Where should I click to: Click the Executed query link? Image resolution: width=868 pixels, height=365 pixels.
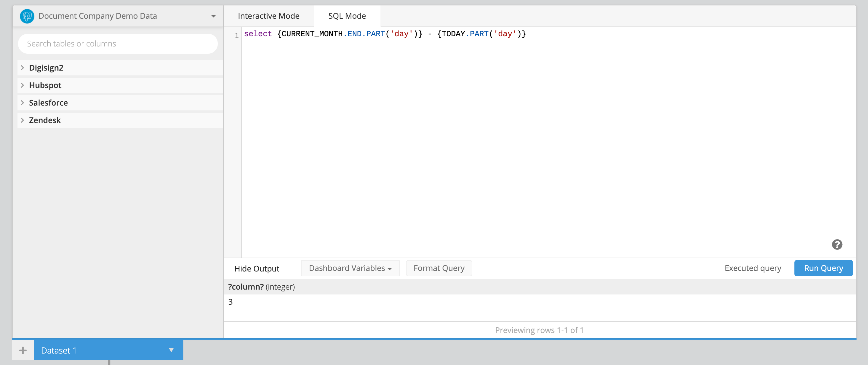tap(753, 268)
